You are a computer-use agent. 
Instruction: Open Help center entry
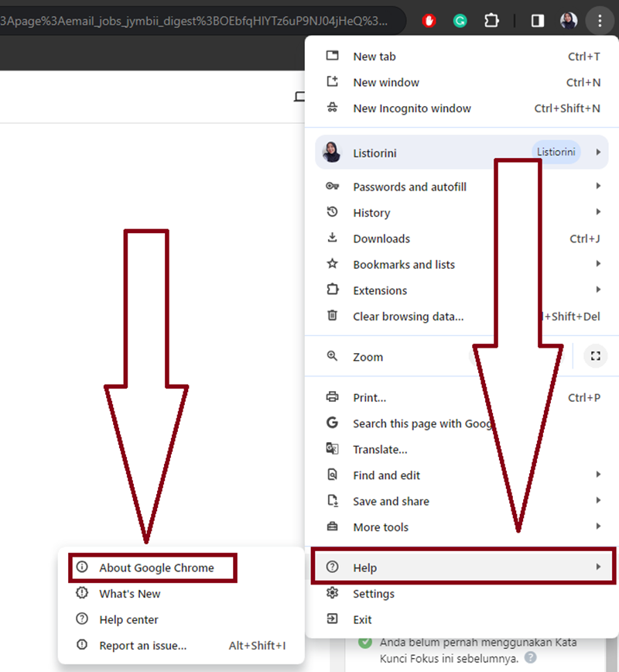tap(182, 619)
